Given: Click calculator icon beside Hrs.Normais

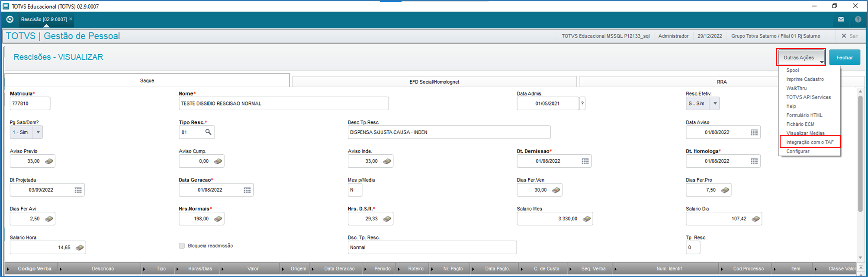Looking at the screenshot, I should (x=218, y=219).
